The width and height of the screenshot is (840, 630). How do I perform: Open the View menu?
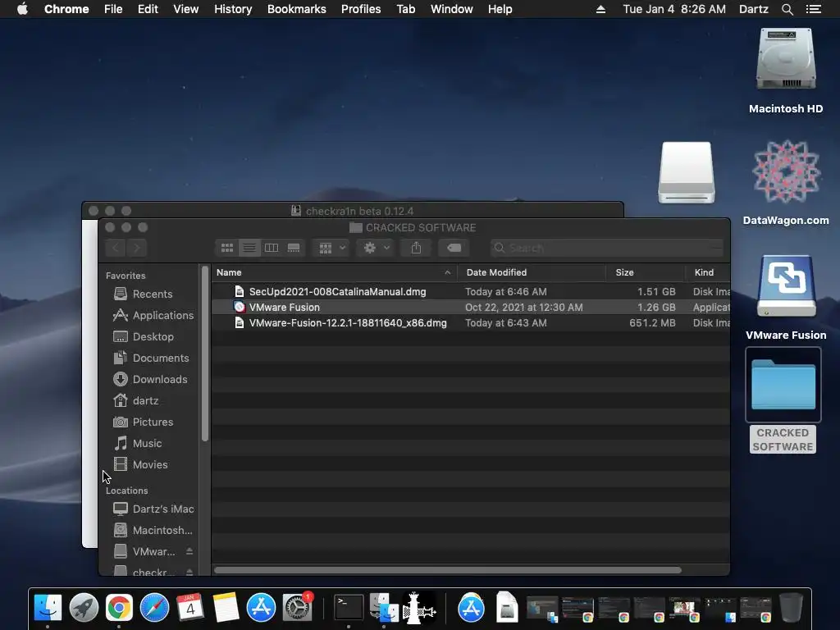point(186,9)
